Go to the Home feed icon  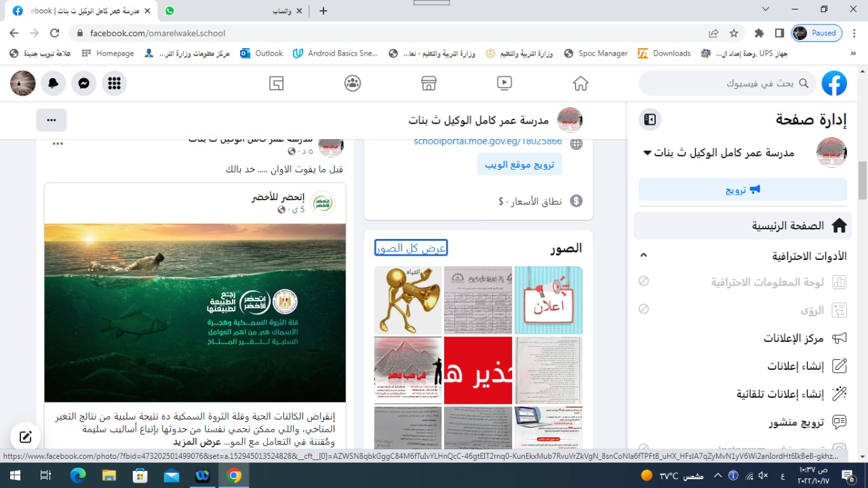point(580,83)
